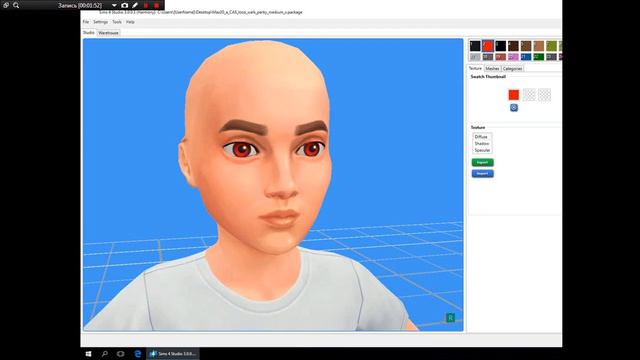Click the second empty checkered thumbnail slot
The height and width of the screenshot is (360, 640).
click(544, 95)
